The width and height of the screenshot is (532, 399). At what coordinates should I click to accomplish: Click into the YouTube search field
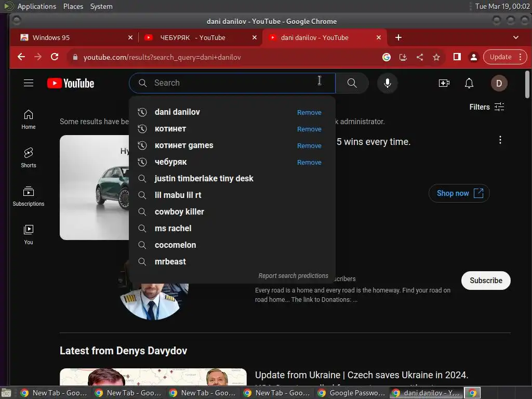click(x=232, y=83)
